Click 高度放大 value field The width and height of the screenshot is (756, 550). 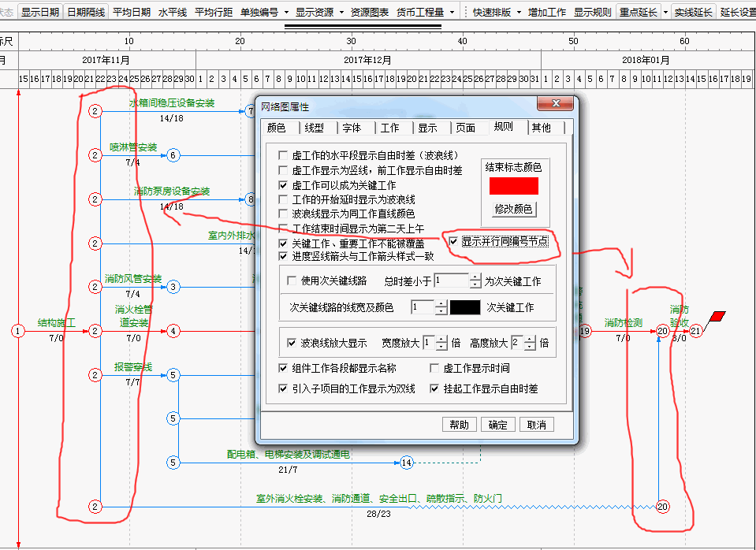coord(517,343)
